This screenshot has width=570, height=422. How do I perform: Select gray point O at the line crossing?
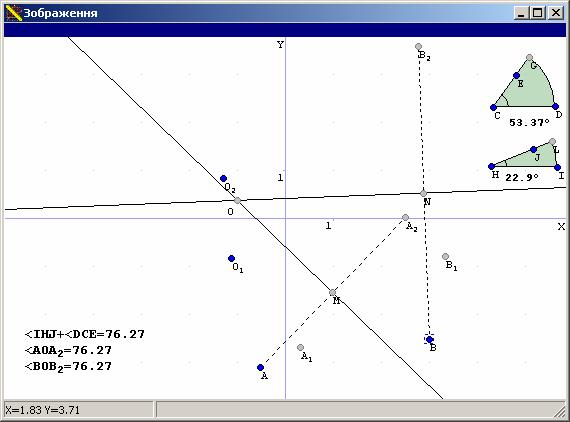[237, 200]
